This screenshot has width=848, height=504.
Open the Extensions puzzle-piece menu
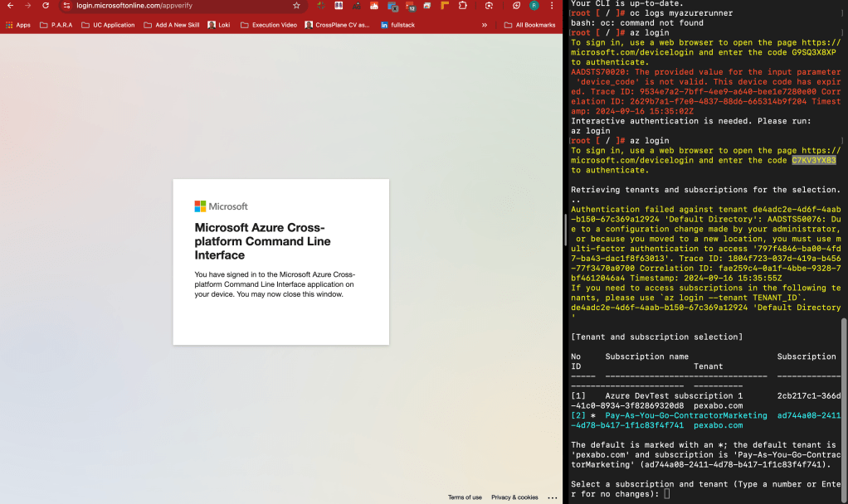(x=462, y=6)
